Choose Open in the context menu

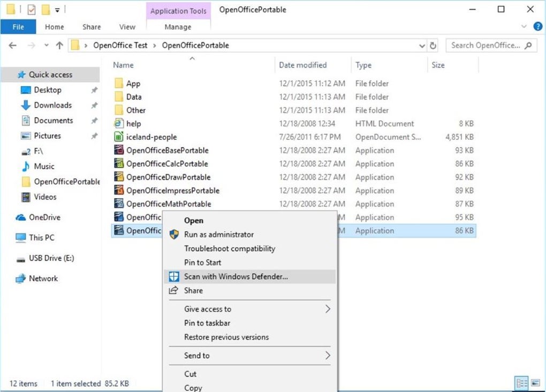pos(249,221)
